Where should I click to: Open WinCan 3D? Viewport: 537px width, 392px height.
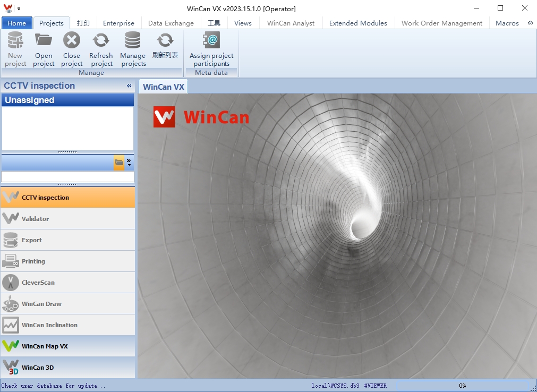point(68,368)
